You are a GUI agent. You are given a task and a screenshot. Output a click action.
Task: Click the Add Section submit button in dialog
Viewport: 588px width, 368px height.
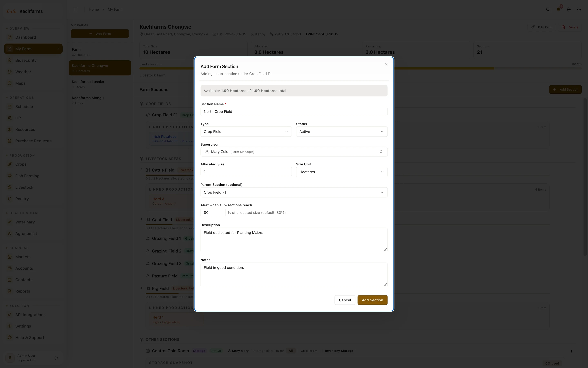click(372, 300)
